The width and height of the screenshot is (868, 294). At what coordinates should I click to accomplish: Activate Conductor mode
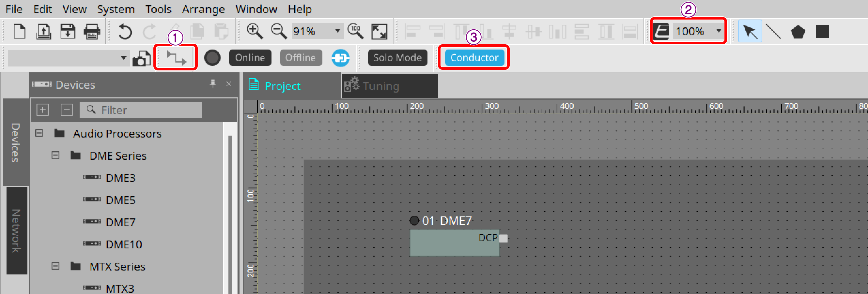click(474, 57)
